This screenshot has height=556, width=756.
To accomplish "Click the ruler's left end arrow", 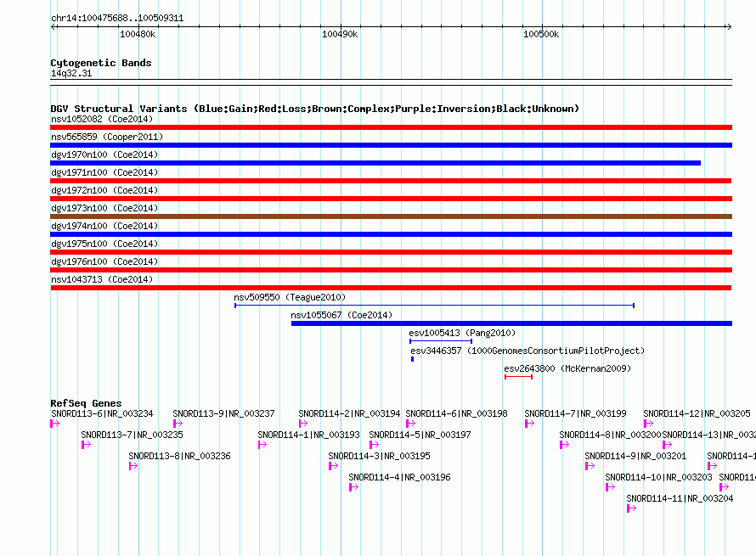I will click(54, 26).
